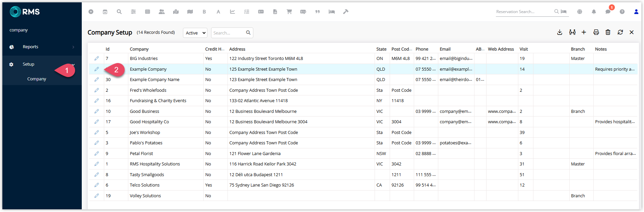Click Tasty Smallgoods company name
The width and height of the screenshot is (644, 212).
(x=147, y=175)
